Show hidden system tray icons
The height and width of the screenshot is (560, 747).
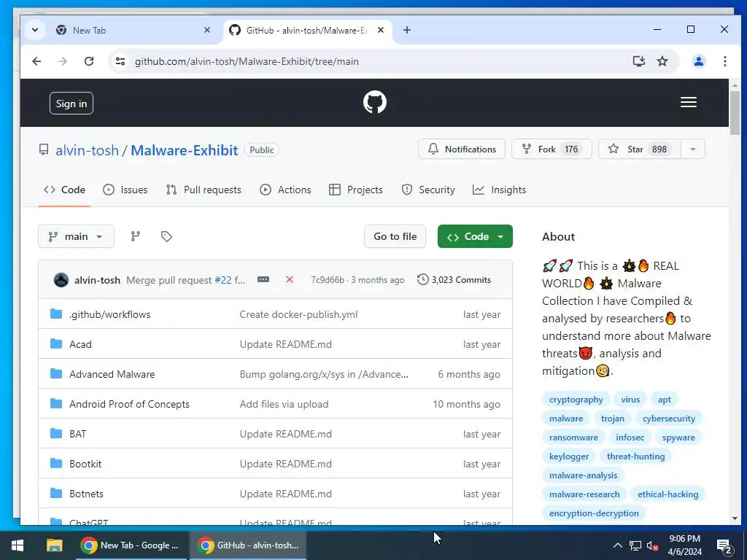click(x=617, y=545)
